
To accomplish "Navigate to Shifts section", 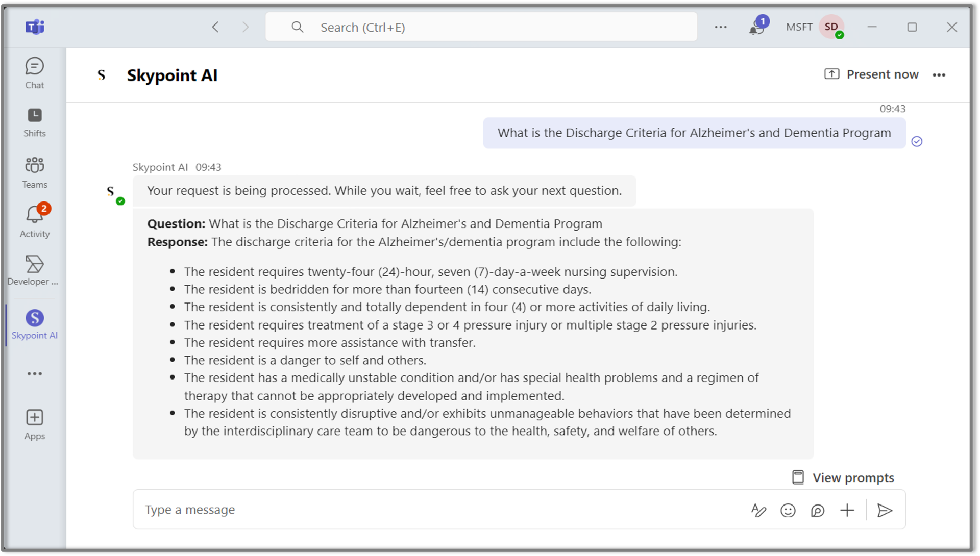I will [33, 121].
